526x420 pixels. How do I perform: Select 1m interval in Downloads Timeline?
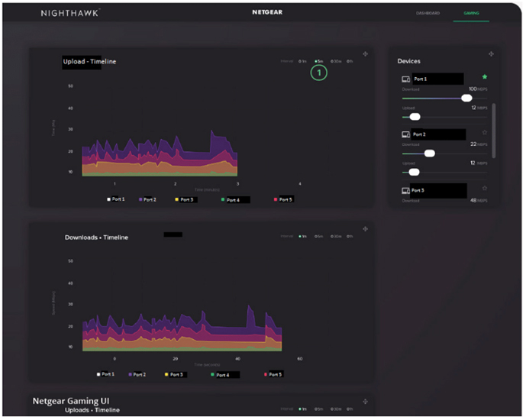pyautogui.click(x=302, y=237)
